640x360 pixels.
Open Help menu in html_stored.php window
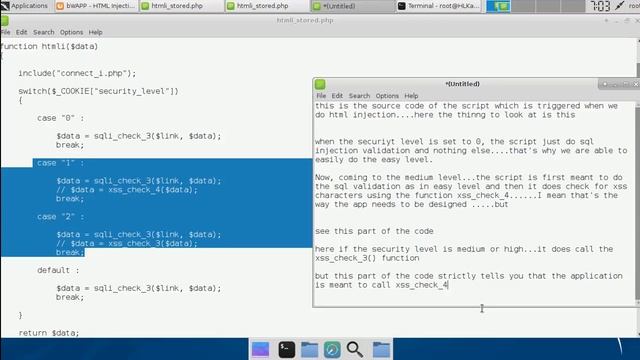95,32
